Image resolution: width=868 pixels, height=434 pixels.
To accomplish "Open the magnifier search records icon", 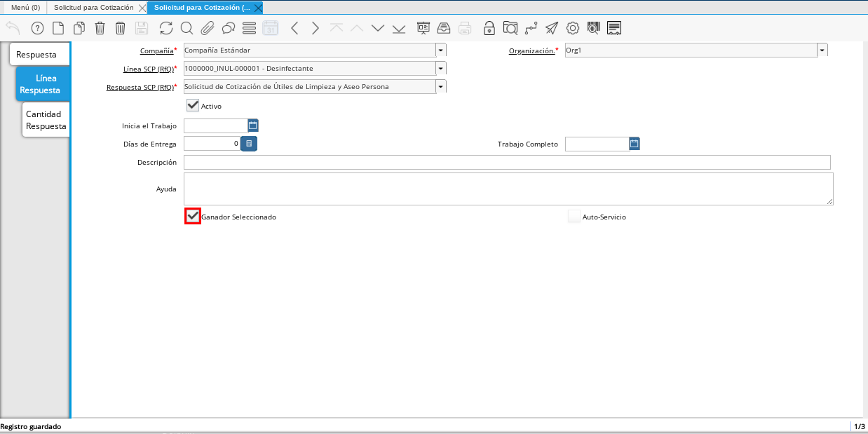I will click(x=187, y=28).
